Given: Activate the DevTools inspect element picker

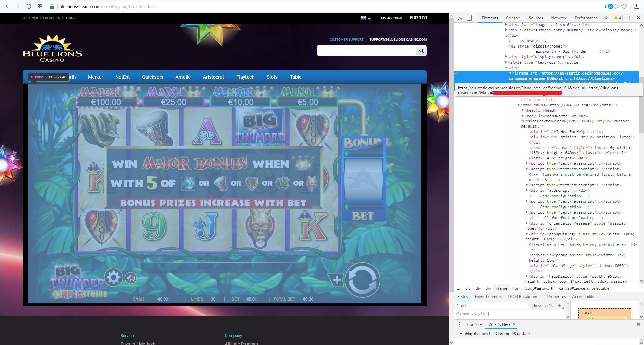Looking at the screenshot, I should click(460, 18).
